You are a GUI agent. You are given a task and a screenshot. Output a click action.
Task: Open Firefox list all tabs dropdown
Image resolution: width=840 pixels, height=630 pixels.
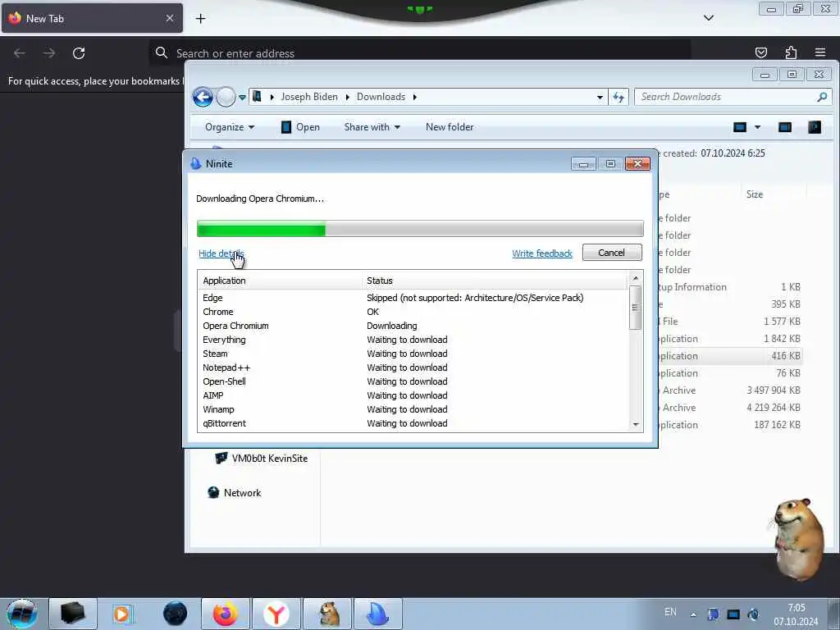click(708, 18)
